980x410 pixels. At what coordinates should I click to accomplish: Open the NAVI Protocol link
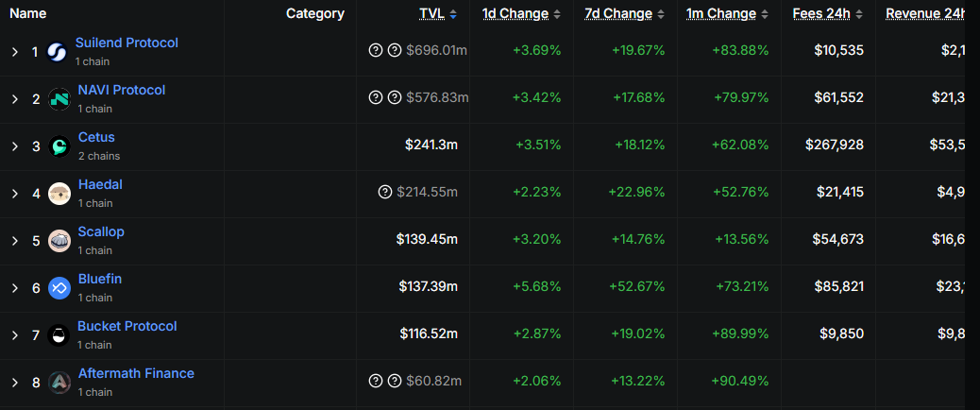(122, 90)
